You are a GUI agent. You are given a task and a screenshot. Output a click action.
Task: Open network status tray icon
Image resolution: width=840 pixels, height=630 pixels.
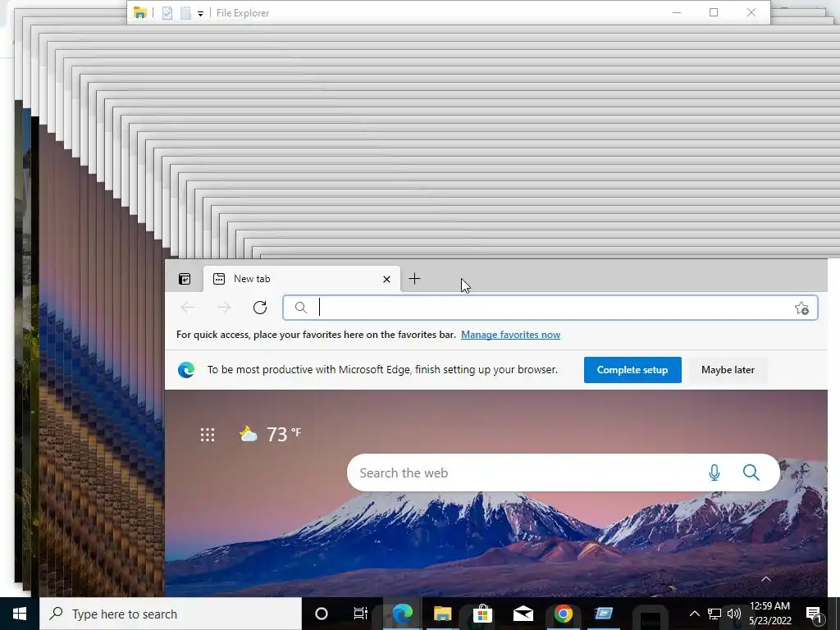(x=714, y=614)
